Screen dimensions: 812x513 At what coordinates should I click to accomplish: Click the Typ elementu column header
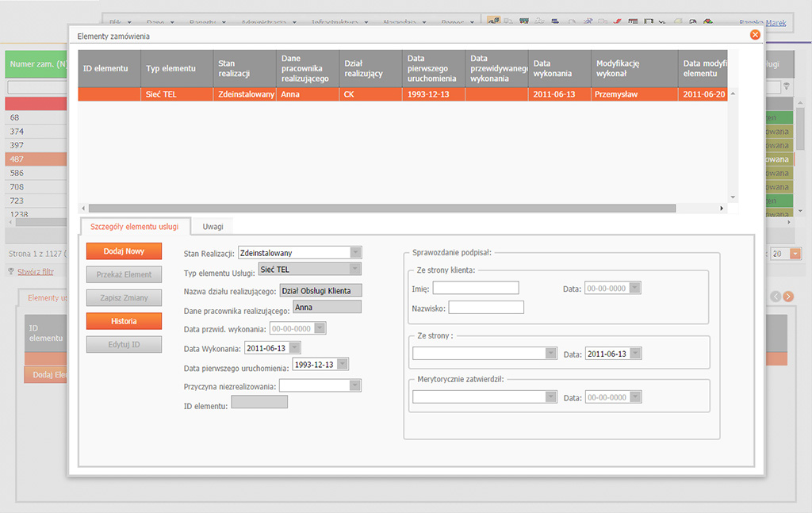[170, 69]
